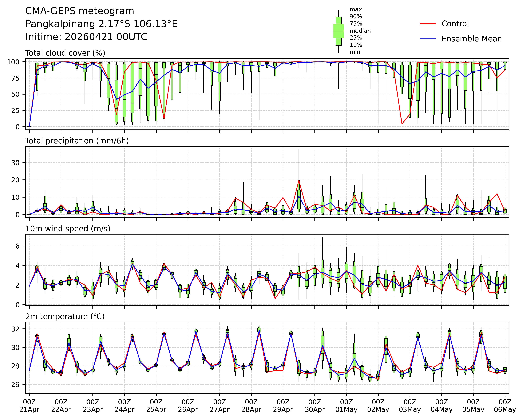The height and width of the screenshot is (420, 523).
Task: Click the 00Z 24Apr axis label
Action: pos(124,406)
